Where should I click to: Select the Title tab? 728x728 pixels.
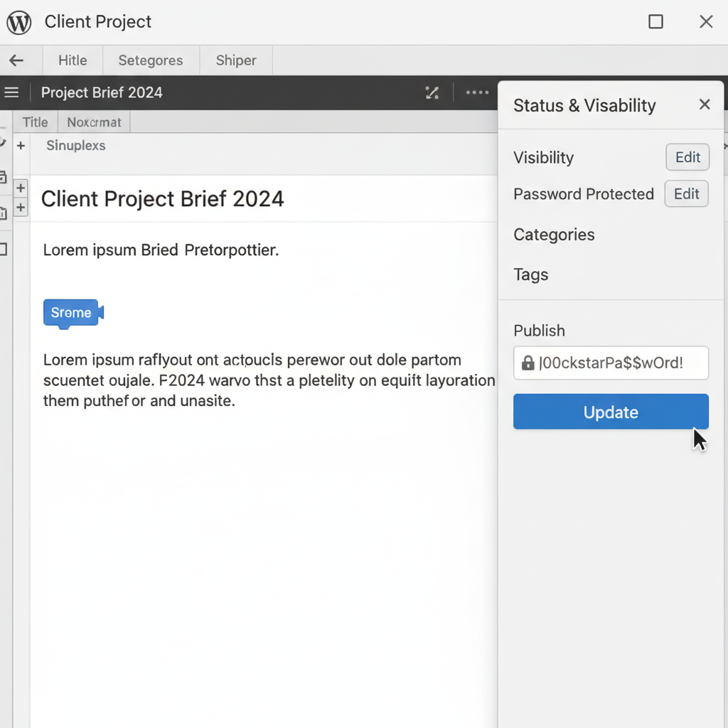click(x=36, y=122)
